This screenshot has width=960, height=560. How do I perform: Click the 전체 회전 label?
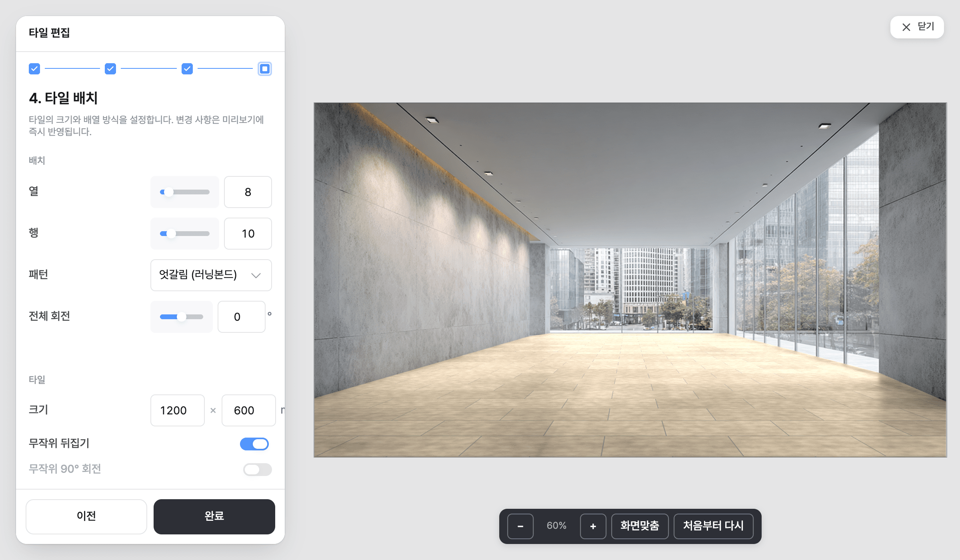[x=49, y=316]
